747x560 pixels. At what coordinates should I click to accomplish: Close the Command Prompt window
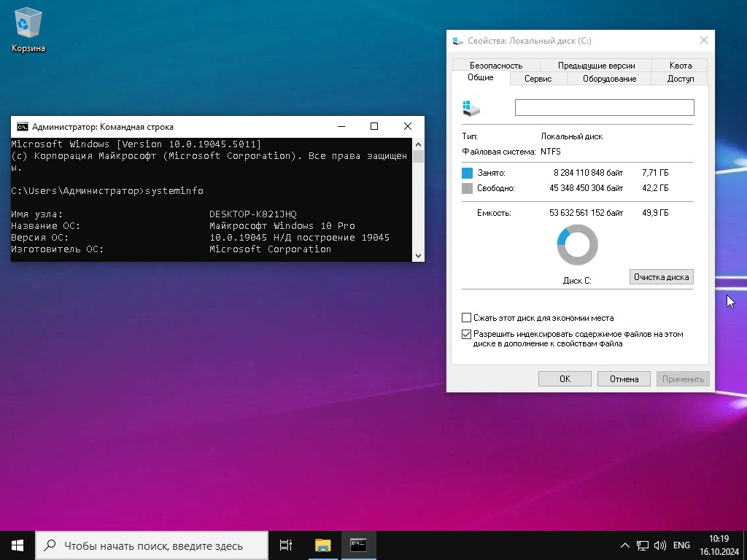pos(408,126)
